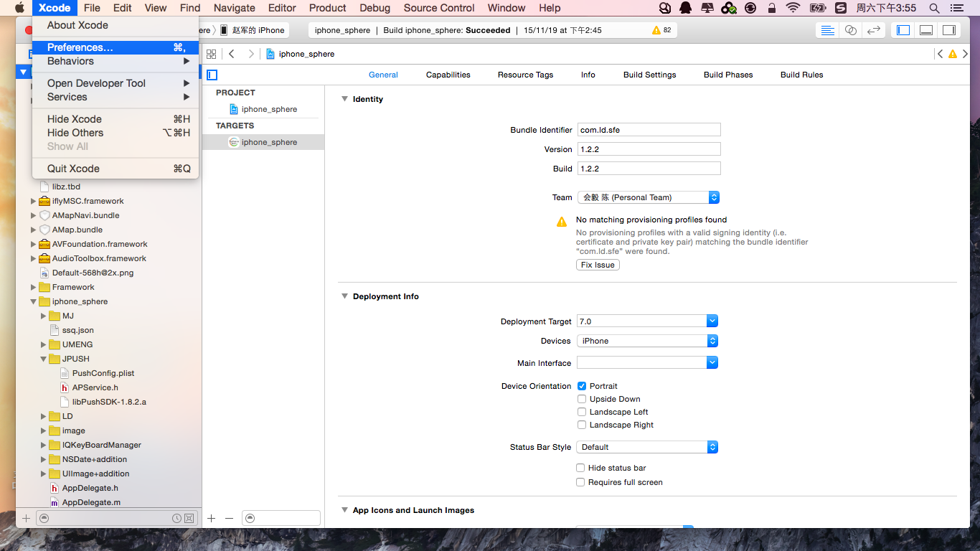The height and width of the screenshot is (551, 980).
Task: Open the related items grid icon
Action: (x=211, y=54)
